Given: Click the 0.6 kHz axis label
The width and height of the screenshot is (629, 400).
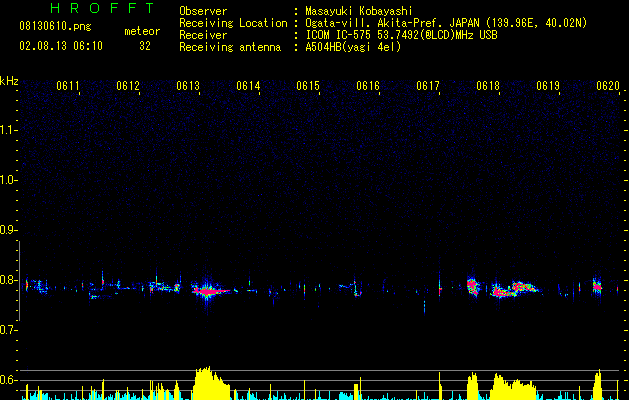Looking at the screenshot, I should pos(8,380).
